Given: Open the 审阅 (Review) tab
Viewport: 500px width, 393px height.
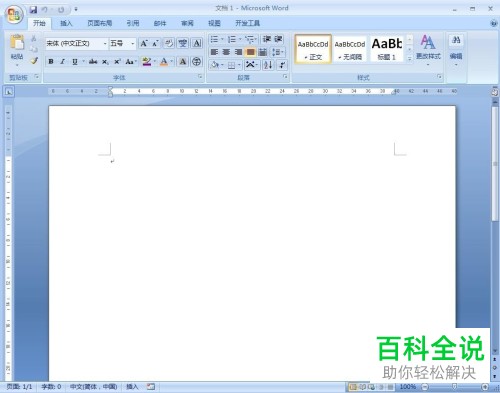Looking at the screenshot, I should click(x=187, y=23).
